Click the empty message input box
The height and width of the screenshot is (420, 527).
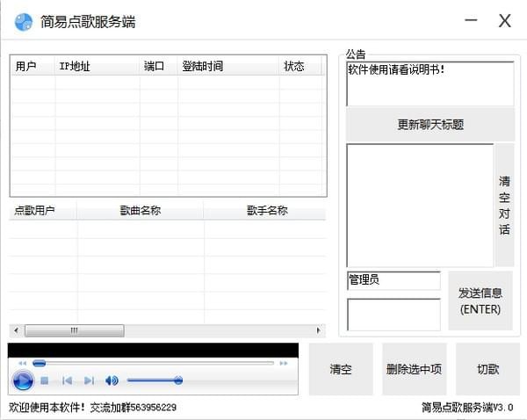pyautogui.click(x=393, y=315)
